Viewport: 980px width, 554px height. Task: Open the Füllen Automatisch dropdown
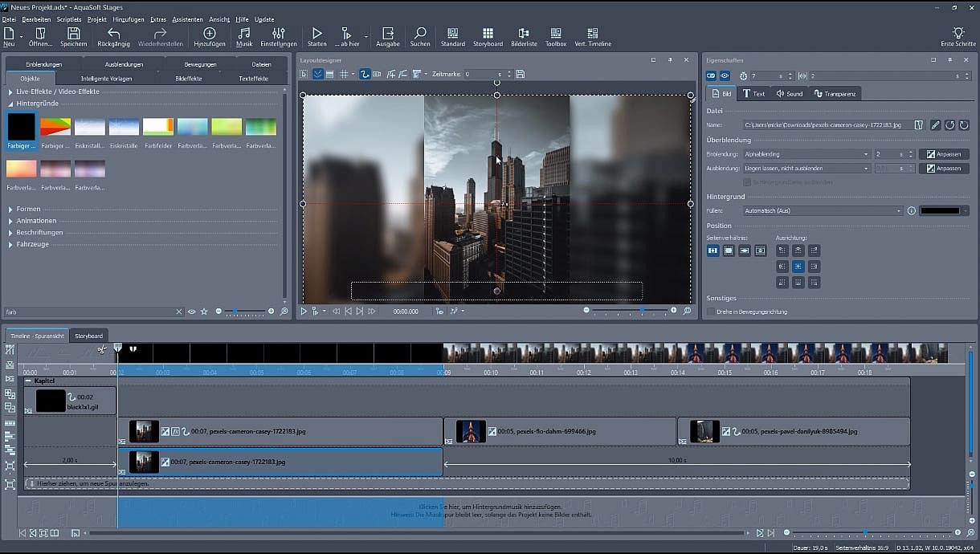pos(823,211)
